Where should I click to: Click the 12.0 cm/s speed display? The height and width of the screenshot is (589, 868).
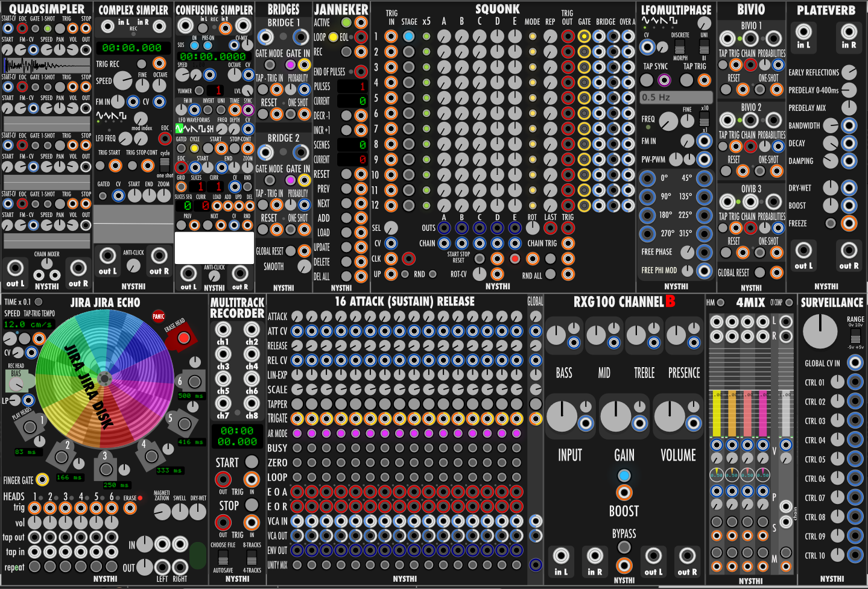tap(28, 324)
